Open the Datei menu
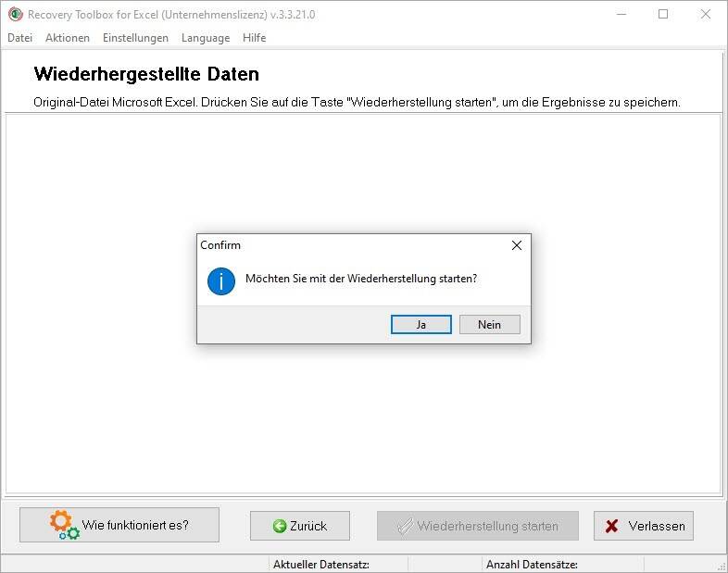The width and height of the screenshot is (728, 573). (x=19, y=38)
